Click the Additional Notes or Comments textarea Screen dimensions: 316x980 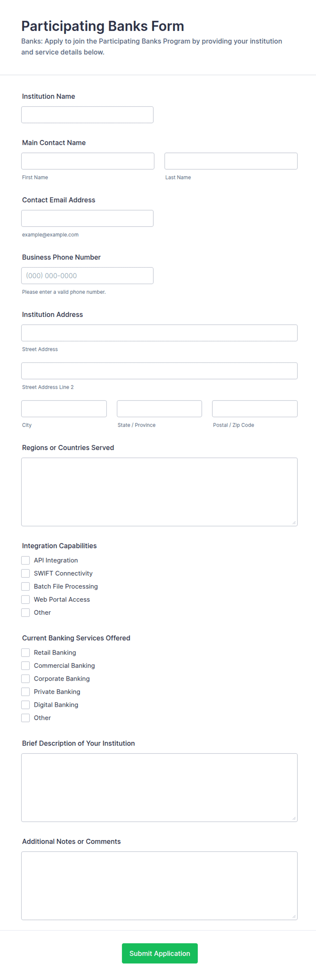pos(159,886)
